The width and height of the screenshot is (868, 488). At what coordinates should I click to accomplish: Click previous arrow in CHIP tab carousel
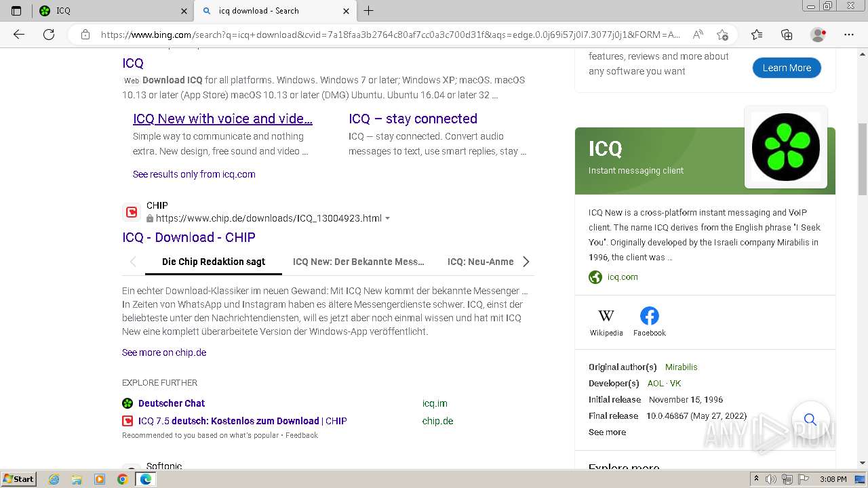(x=133, y=262)
